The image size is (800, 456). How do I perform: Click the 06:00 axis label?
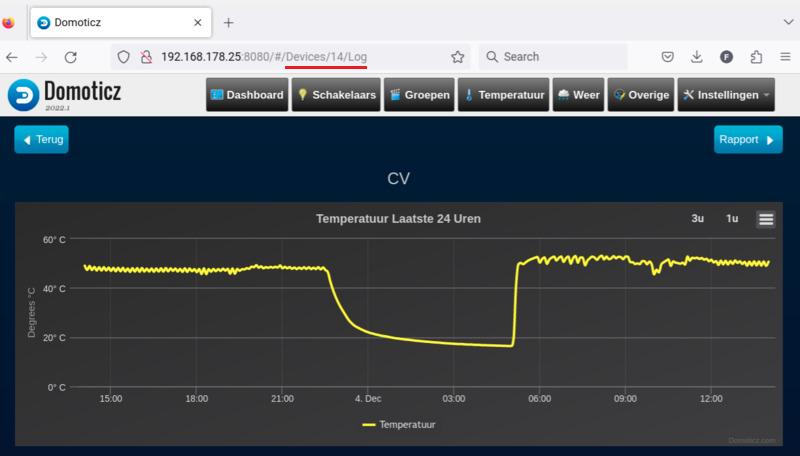click(539, 398)
